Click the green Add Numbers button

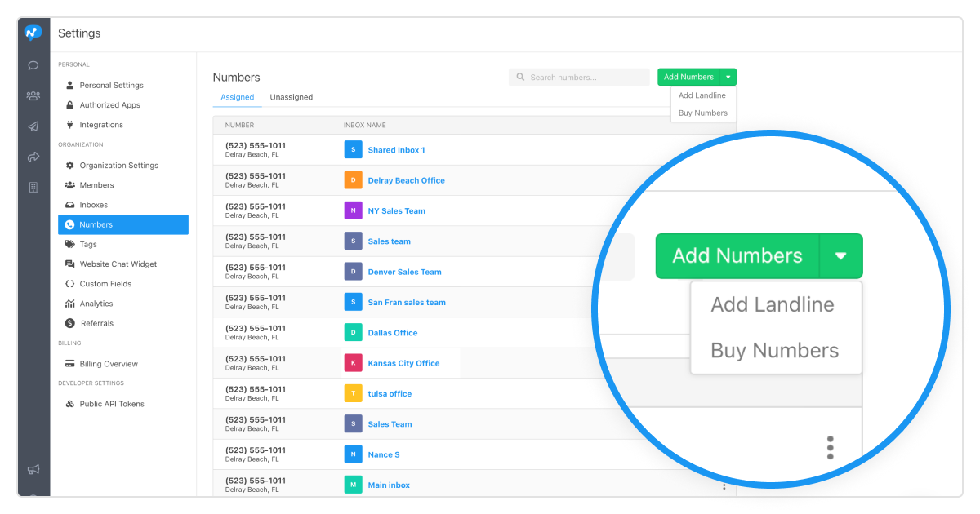tap(688, 77)
